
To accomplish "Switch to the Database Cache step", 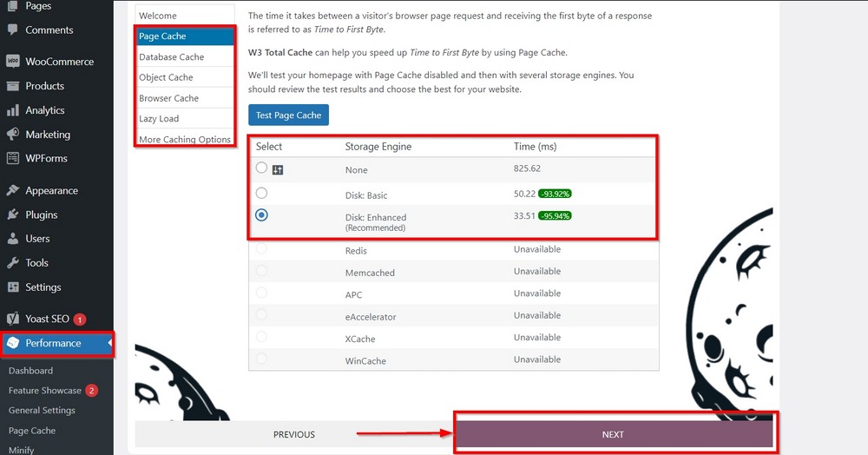I will click(185, 57).
